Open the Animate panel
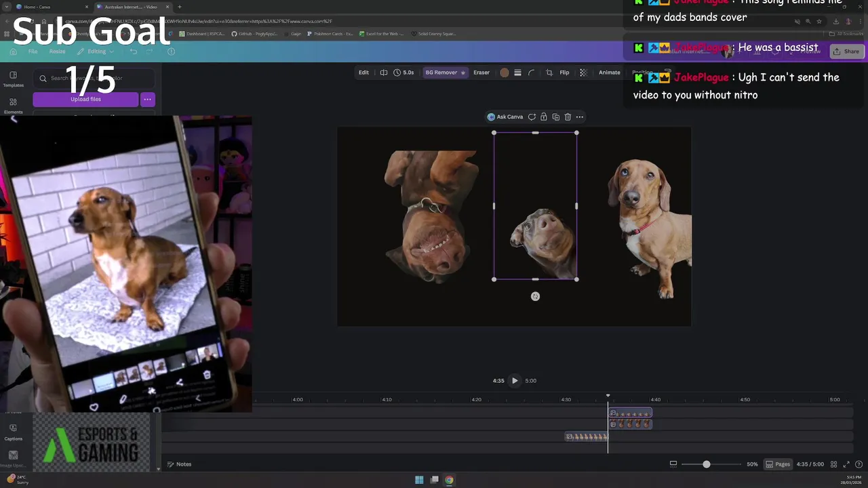The width and height of the screenshot is (868, 488). click(x=609, y=73)
